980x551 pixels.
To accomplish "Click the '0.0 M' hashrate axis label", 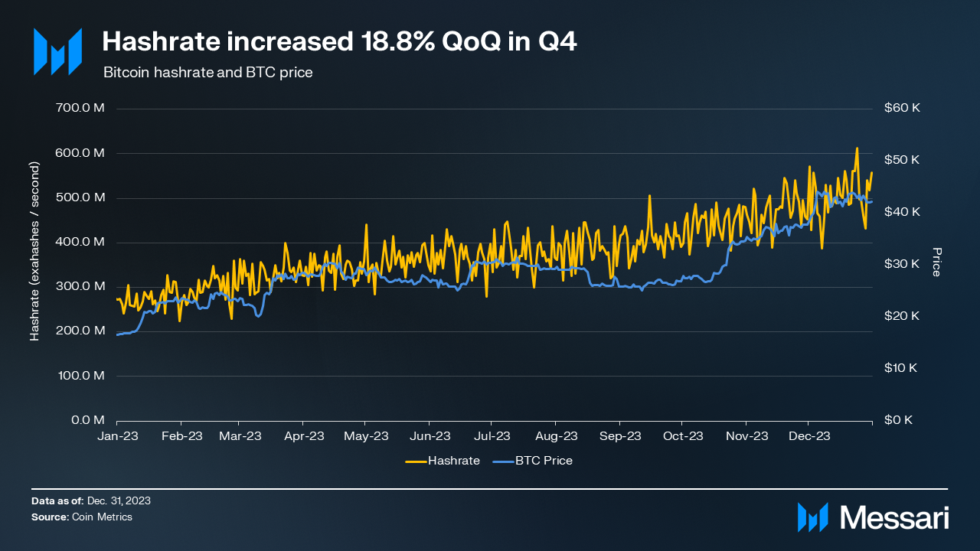I will (x=88, y=420).
